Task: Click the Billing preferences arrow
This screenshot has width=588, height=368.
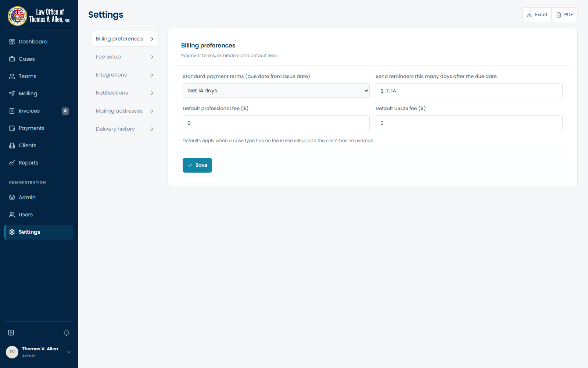Action: (151, 39)
